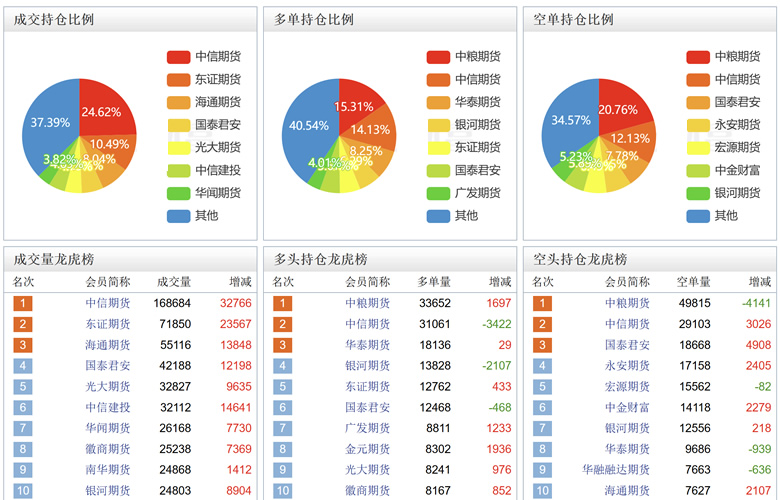Select the 34.57% slice in 空单持仓比例 pie
The width and height of the screenshot is (780, 500).
tap(565, 122)
